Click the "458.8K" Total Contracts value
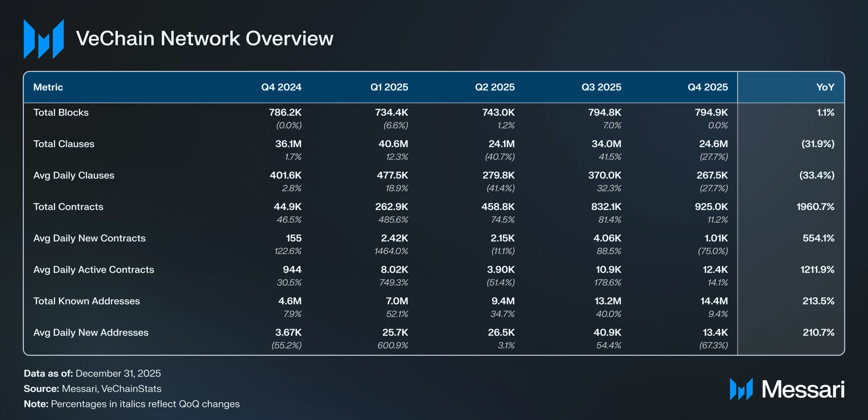Viewport: 868px width, 420px height. [x=498, y=207]
